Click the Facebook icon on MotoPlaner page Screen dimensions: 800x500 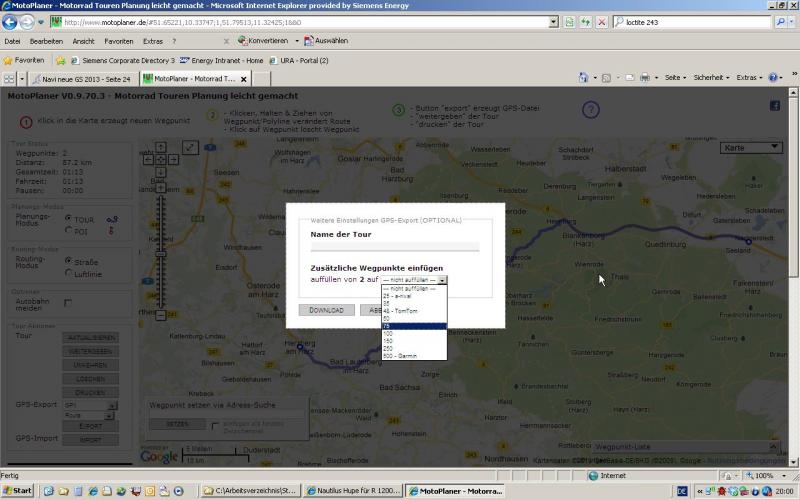tap(774, 106)
